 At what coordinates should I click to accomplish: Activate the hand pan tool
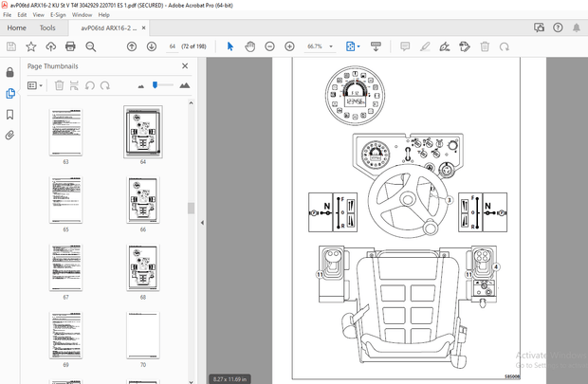tap(249, 46)
